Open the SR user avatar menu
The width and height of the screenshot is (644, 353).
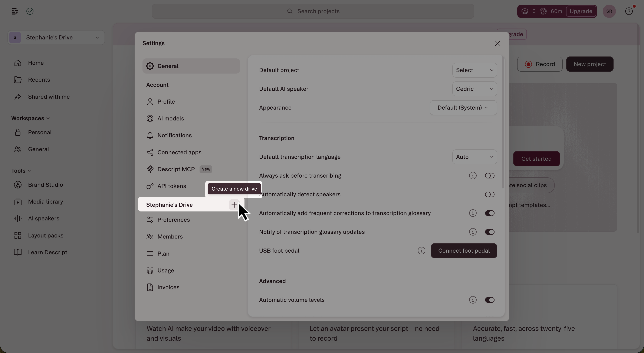(609, 11)
